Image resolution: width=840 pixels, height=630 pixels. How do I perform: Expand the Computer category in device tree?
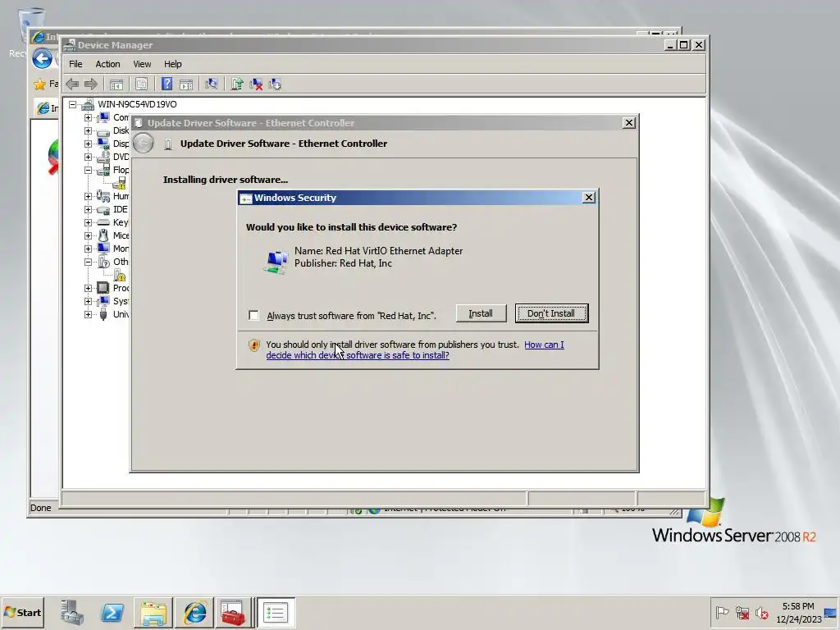click(x=88, y=117)
